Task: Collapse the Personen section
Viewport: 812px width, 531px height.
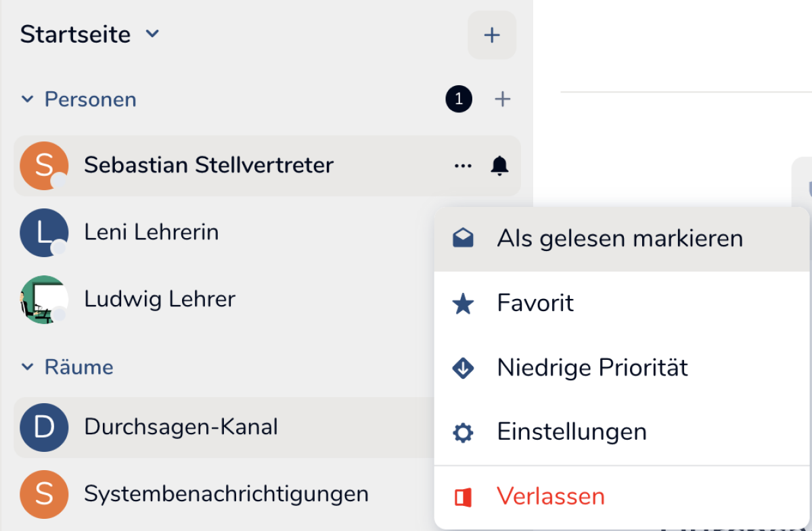Action: point(28,99)
